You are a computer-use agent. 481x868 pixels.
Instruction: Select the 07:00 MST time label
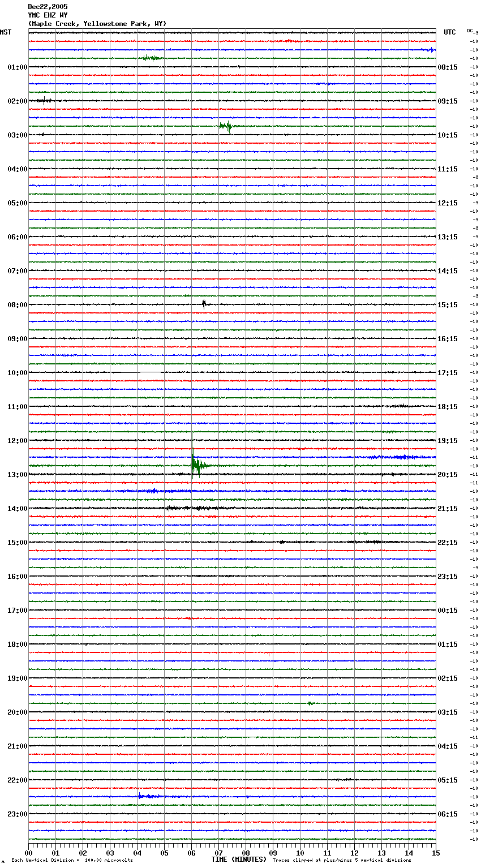point(18,271)
